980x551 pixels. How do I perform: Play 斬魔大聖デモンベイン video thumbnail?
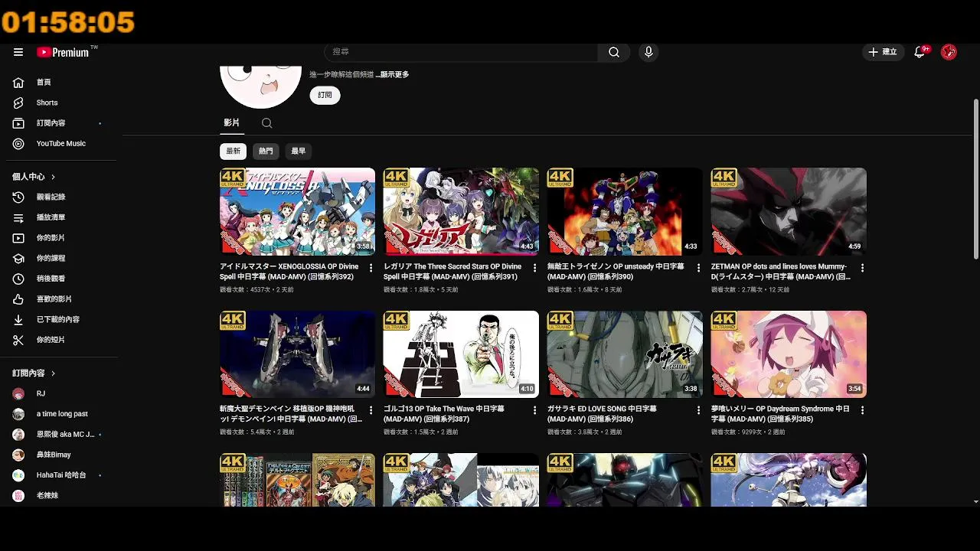pos(297,354)
